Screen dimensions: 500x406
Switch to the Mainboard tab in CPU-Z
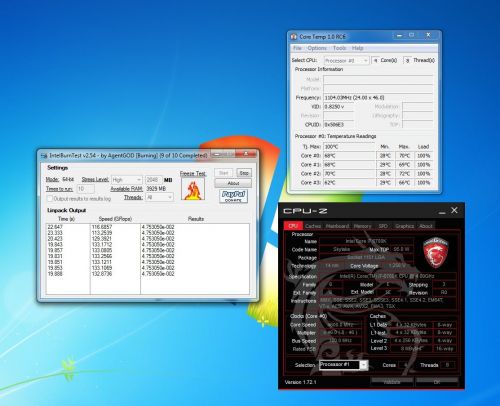(x=337, y=226)
